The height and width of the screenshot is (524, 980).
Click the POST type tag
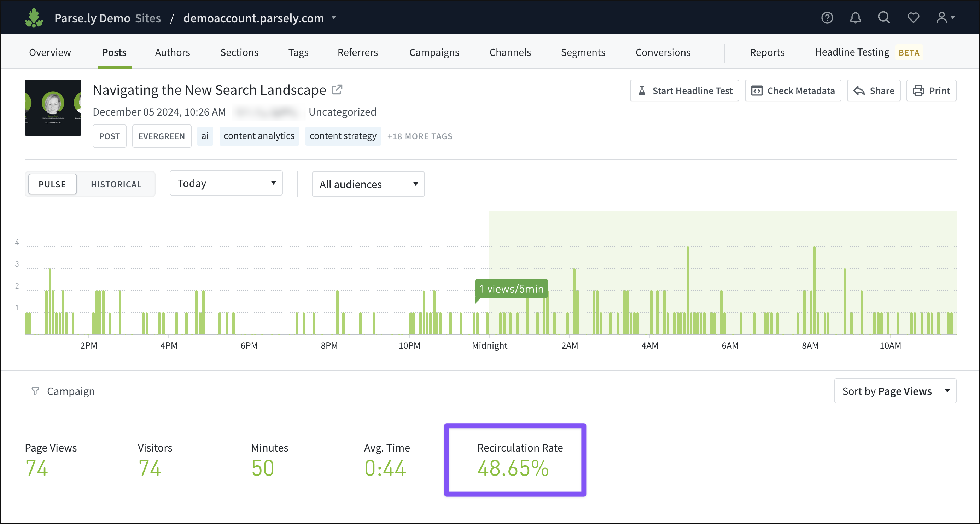[x=109, y=136]
